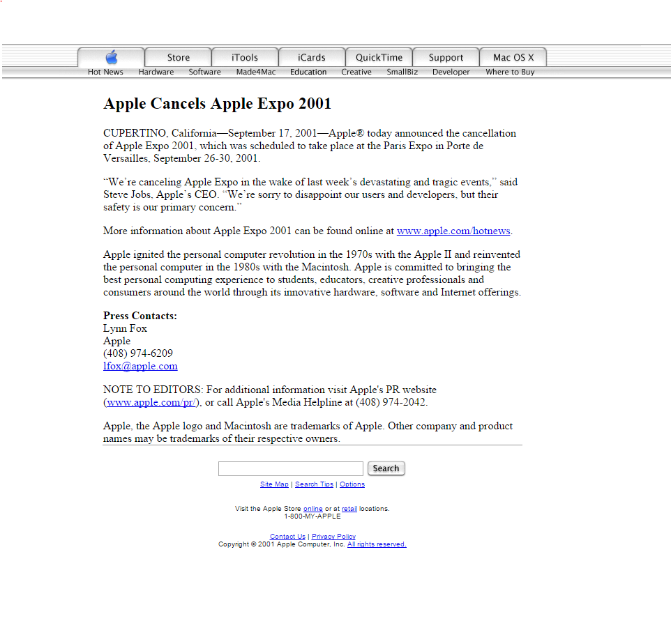
Task: Click the headline Apple Cancels Apple Expo 2001
Action: 218,103
